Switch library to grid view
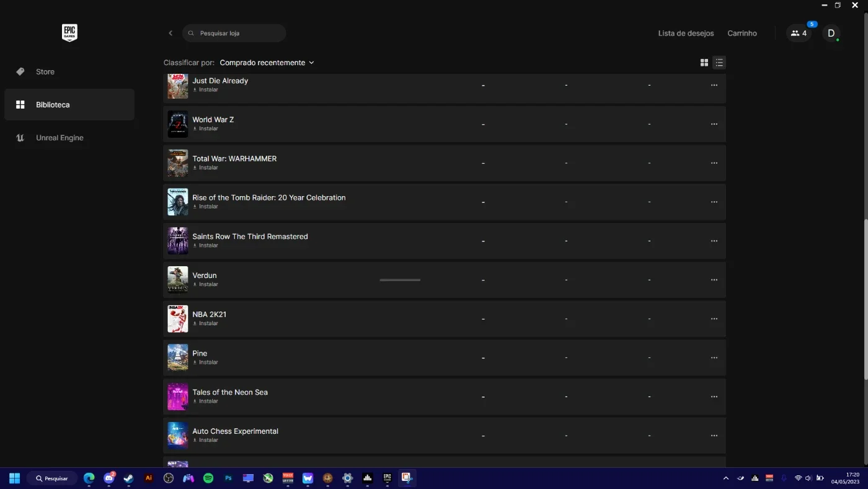 click(x=704, y=63)
